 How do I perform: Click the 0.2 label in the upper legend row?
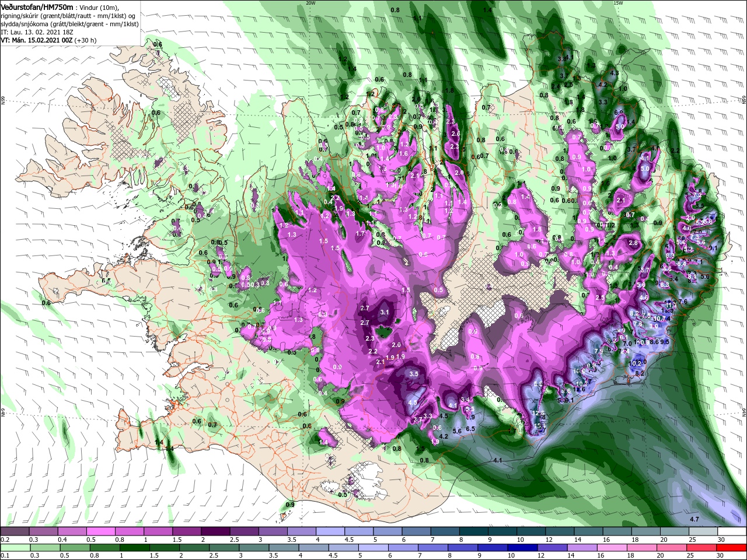pyautogui.click(x=5, y=540)
